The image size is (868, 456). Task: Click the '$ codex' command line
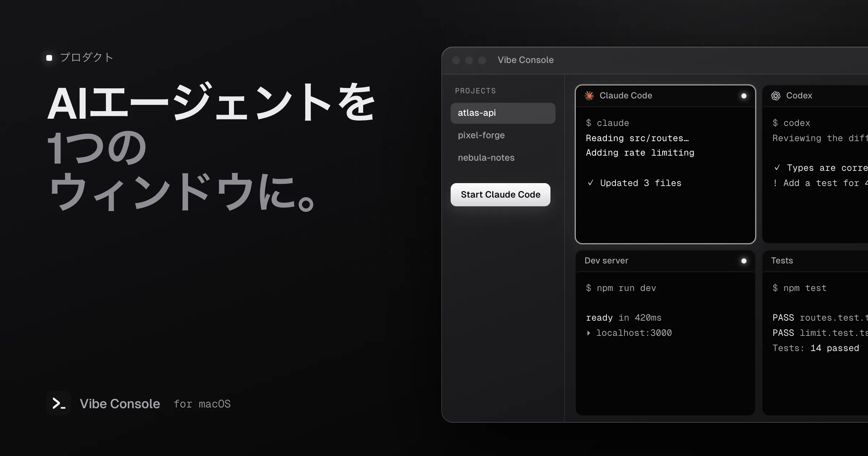pos(791,123)
